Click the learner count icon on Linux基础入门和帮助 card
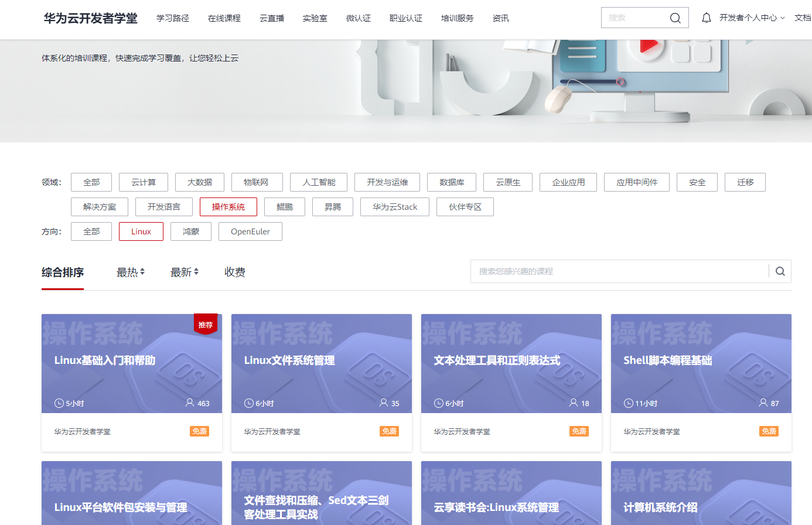 (x=190, y=403)
